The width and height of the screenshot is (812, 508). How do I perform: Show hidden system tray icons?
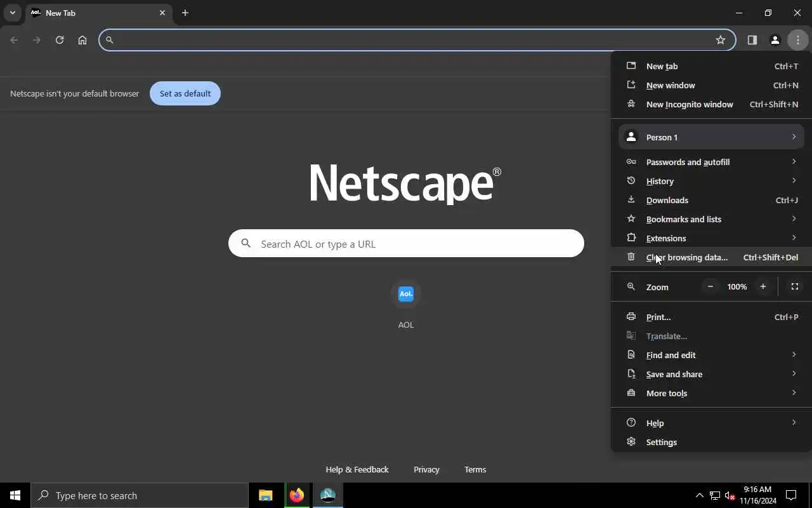pos(700,495)
